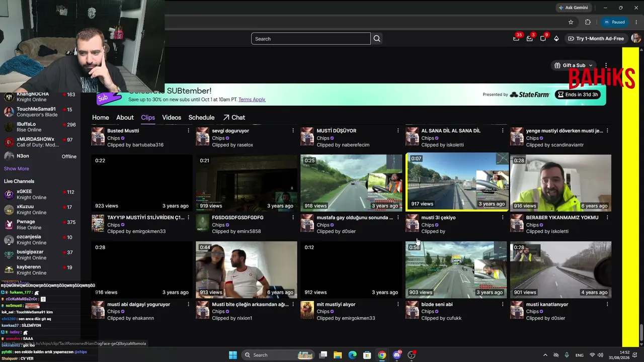This screenshot has height=362, width=644.
Task: Open the Chrome three-dot menu
Action: click(636, 22)
